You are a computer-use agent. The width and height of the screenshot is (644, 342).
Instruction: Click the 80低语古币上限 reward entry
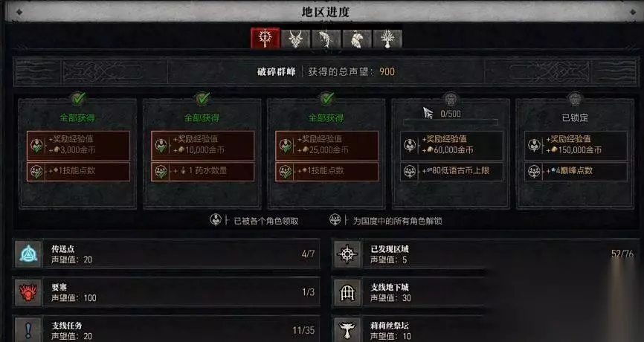click(451, 171)
